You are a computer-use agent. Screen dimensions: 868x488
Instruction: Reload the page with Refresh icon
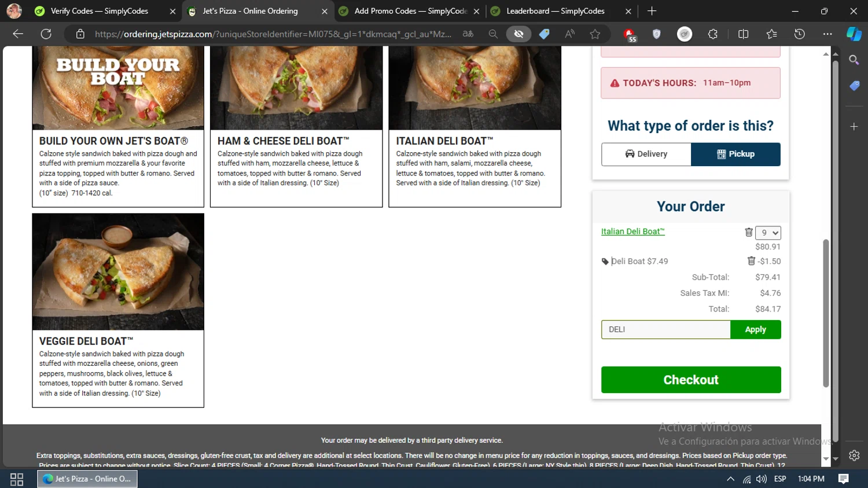[46, 34]
